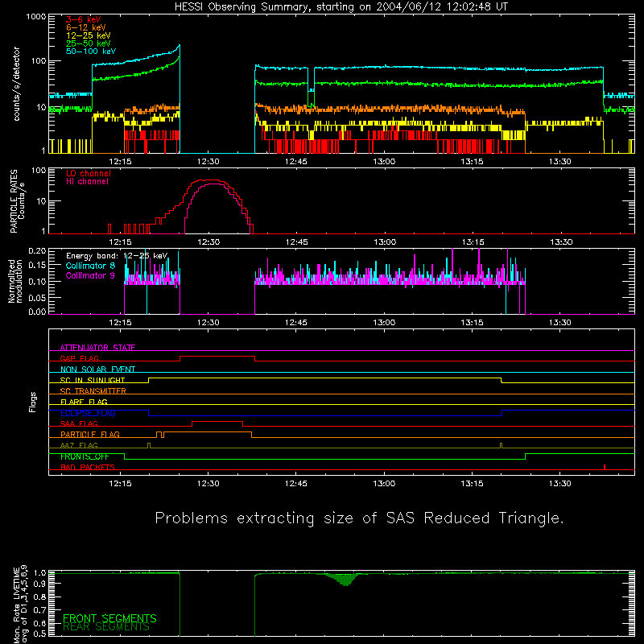Click the GAP FLAG label
This screenshot has width=644, height=644.
click(79, 358)
